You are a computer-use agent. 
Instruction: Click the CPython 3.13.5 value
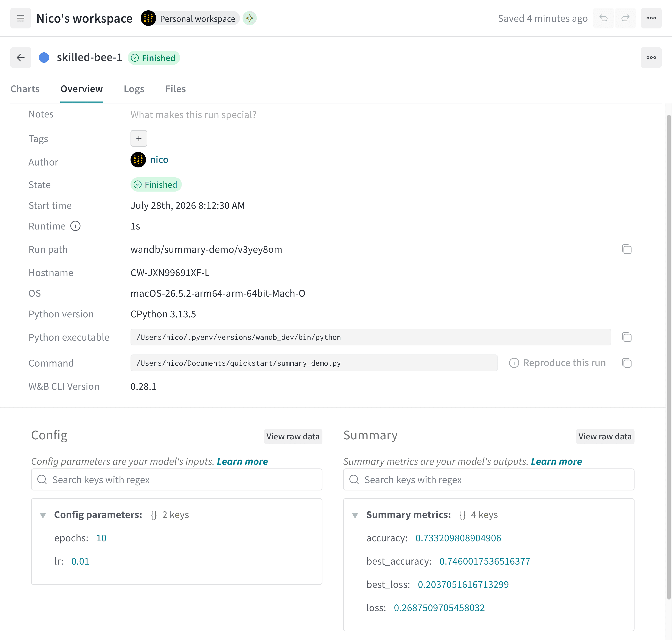point(163,314)
